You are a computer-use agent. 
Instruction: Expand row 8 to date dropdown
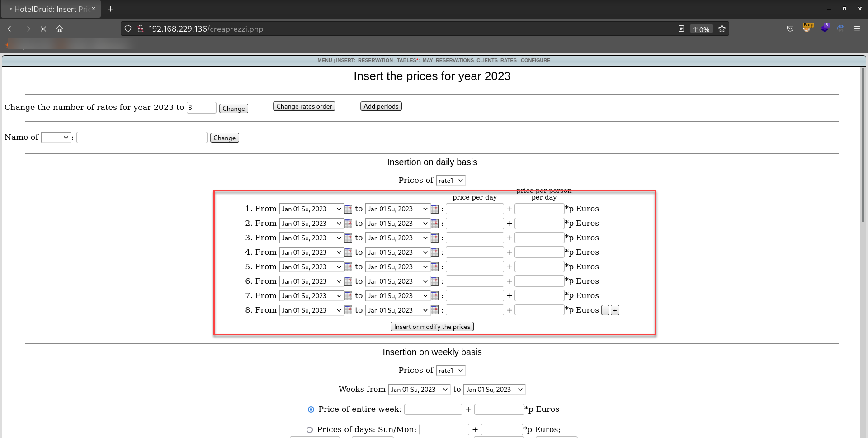[x=398, y=310]
